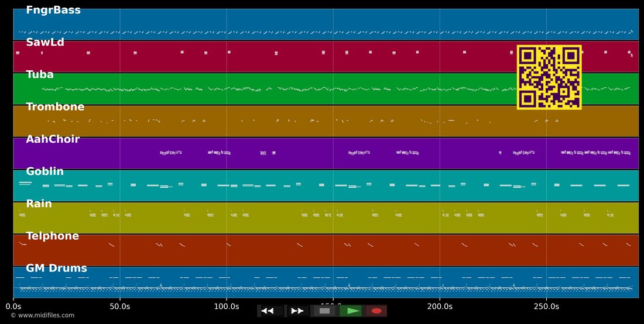The height and width of the screenshot is (324, 644).
Task: Select the Telphone track label
Action: (x=53, y=236)
